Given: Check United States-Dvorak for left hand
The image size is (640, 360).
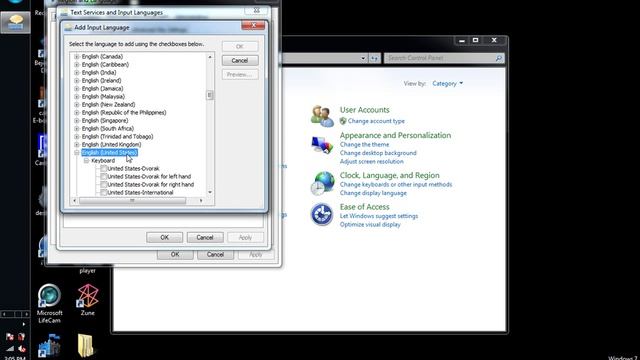Looking at the screenshot, I should (104, 176).
